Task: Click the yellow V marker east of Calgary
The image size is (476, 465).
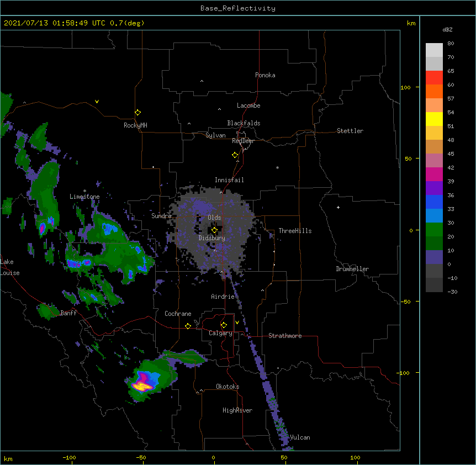Action: [237, 323]
